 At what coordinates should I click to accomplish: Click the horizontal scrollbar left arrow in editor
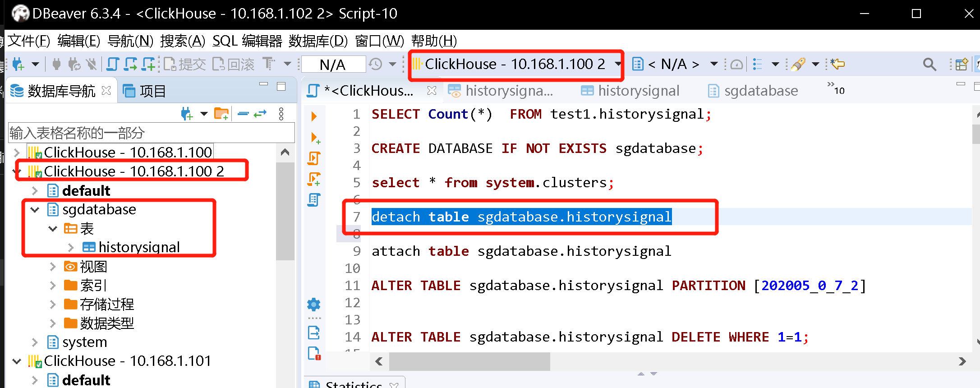379,361
